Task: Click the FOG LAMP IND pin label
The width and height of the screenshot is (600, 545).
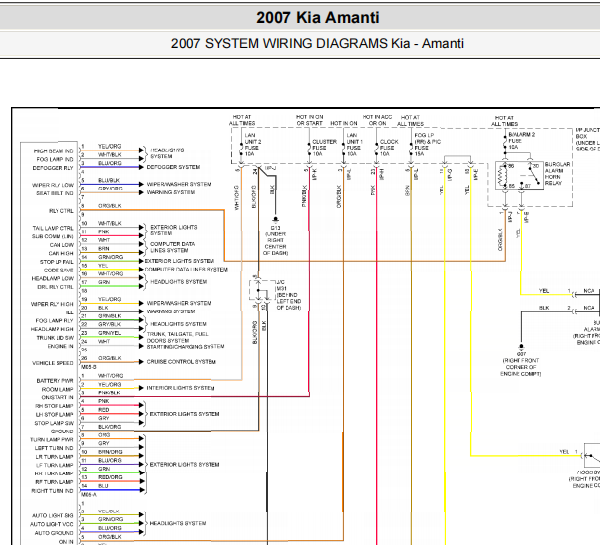Action: pos(55,159)
